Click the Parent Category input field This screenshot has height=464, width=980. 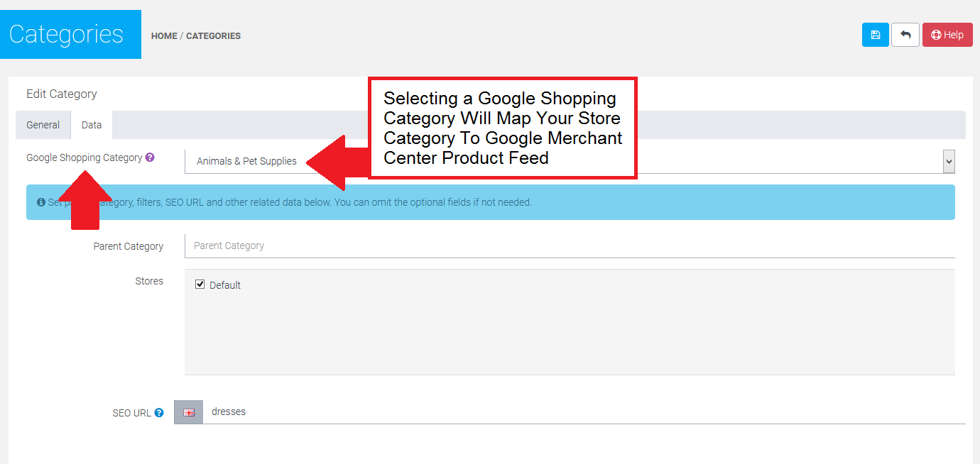tap(568, 245)
